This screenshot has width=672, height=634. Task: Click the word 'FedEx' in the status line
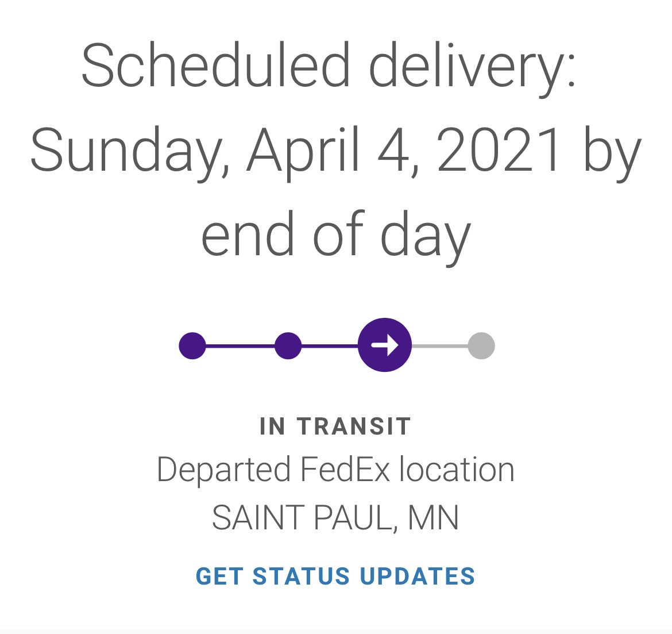[345, 470]
